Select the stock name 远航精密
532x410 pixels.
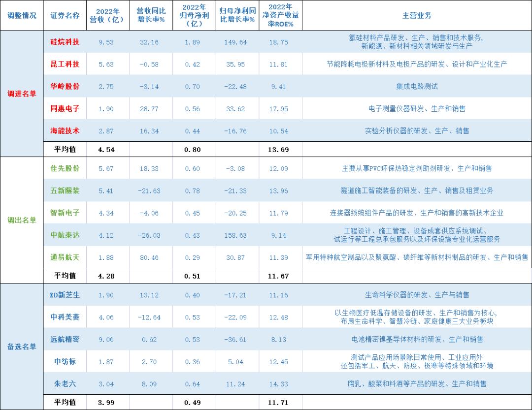coord(65,339)
